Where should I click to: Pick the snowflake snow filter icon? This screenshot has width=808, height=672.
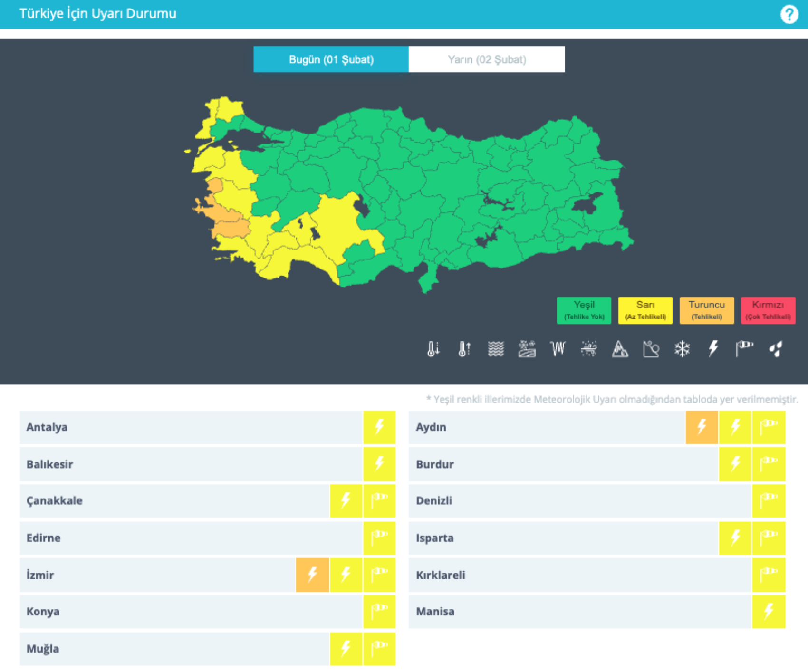(682, 349)
